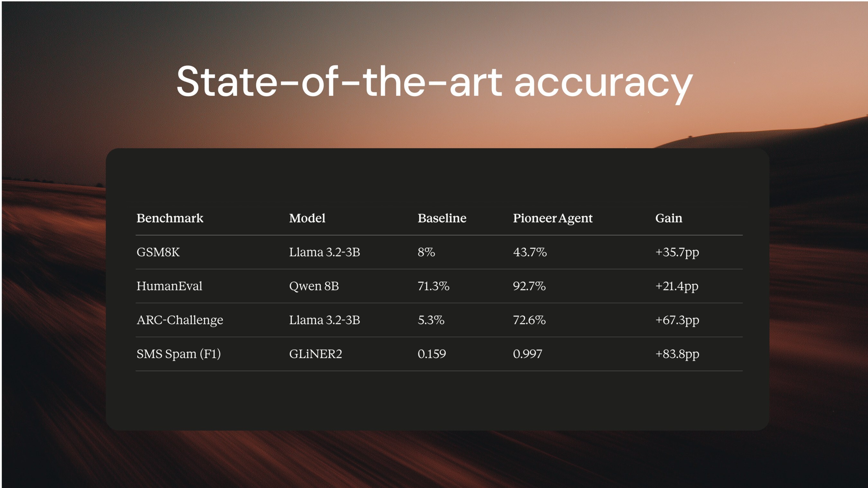The width and height of the screenshot is (868, 488).
Task: Click the 72.6% Pioneer Agent value
Action: click(x=529, y=320)
